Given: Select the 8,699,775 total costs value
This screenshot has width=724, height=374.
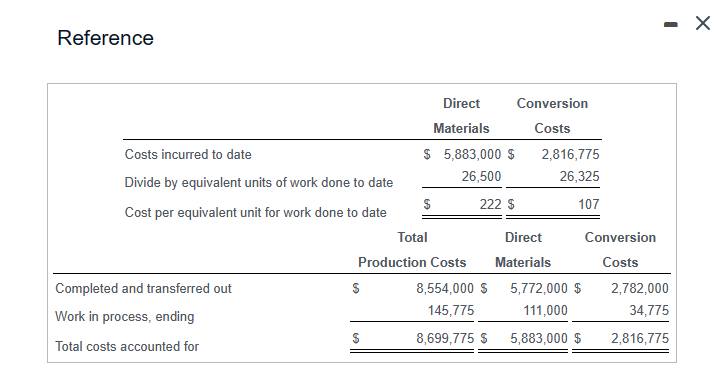Looking at the screenshot, I should (x=445, y=338).
